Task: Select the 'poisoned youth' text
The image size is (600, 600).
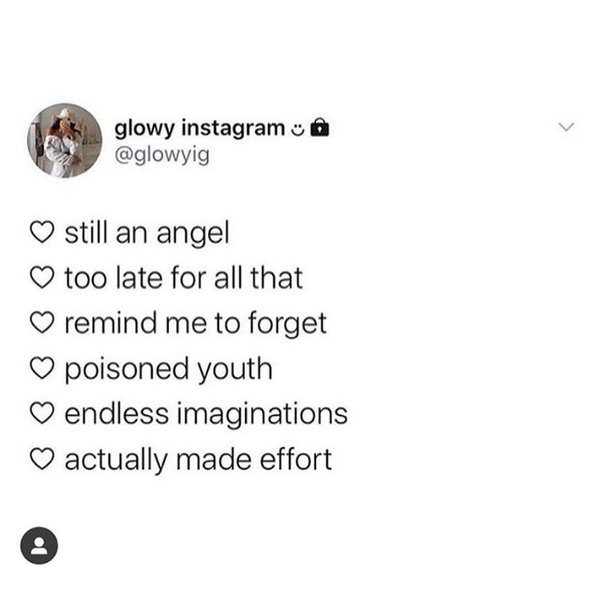Action: (168, 370)
